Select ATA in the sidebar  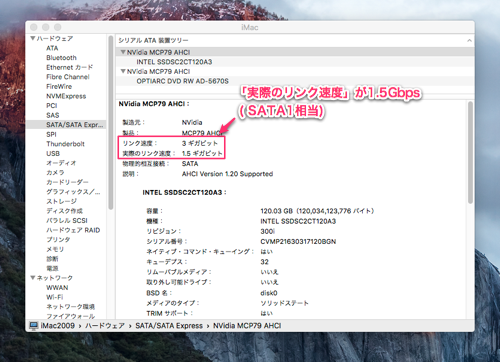pos(52,48)
